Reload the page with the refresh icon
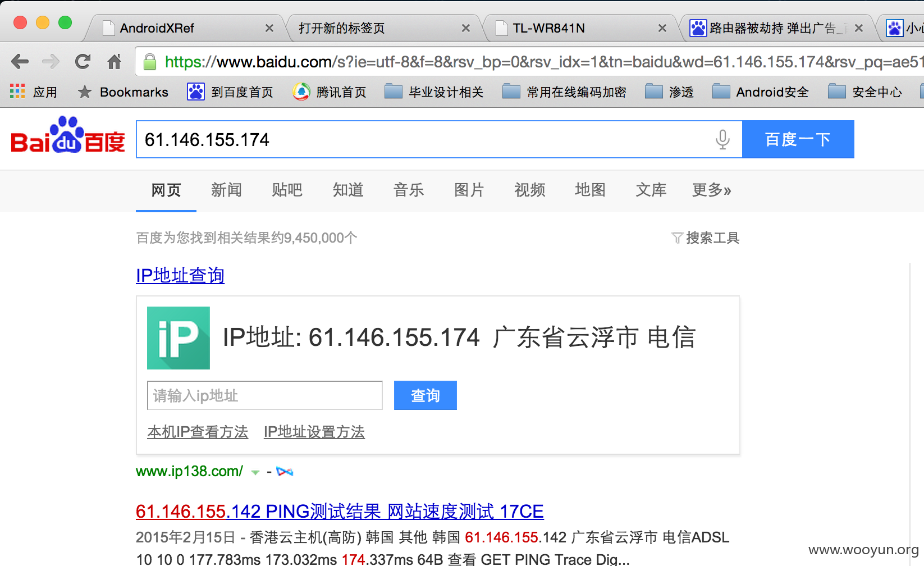The height and width of the screenshot is (566, 924). click(83, 61)
